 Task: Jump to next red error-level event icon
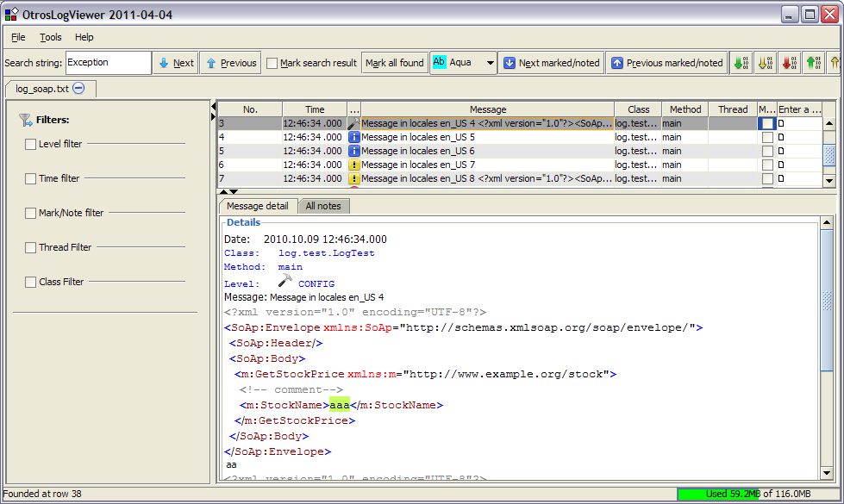[x=789, y=63]
